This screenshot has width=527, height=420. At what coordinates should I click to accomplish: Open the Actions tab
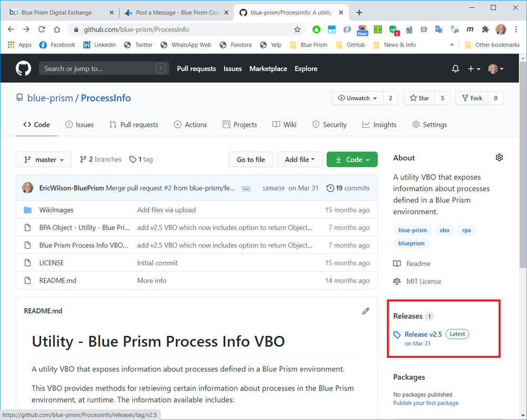pyautogui.click(x=190, y=125)
